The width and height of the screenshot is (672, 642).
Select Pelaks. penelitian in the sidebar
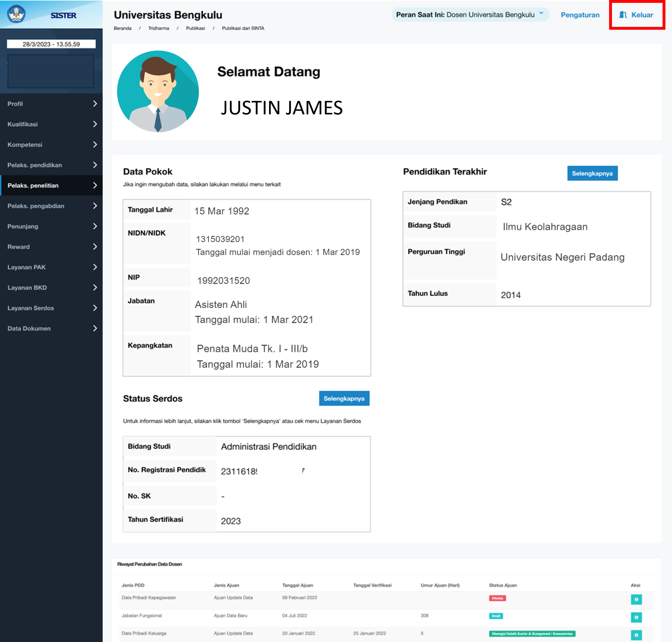(x=51, y=185)
